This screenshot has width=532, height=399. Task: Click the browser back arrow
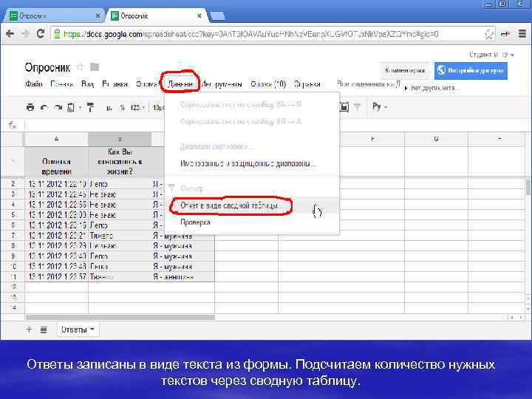10,33
